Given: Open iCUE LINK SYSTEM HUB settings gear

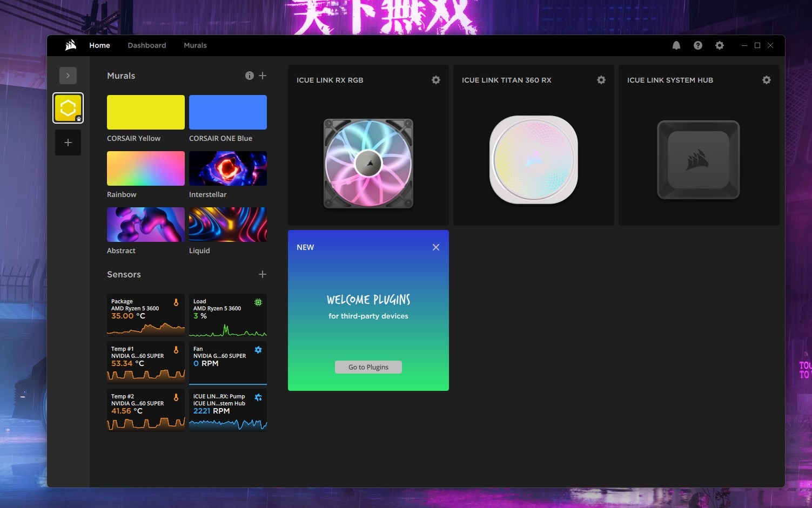Looking at the screenshot, I should 766,80.
